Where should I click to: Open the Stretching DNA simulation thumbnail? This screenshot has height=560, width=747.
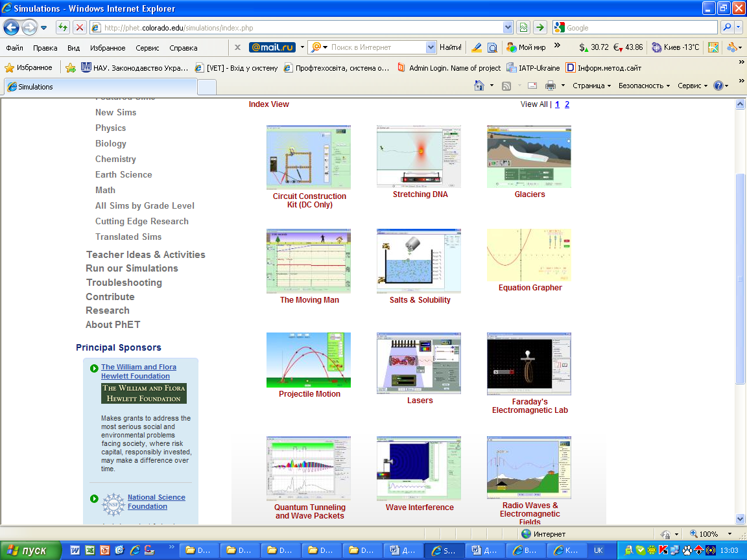[x=419, y=157]
